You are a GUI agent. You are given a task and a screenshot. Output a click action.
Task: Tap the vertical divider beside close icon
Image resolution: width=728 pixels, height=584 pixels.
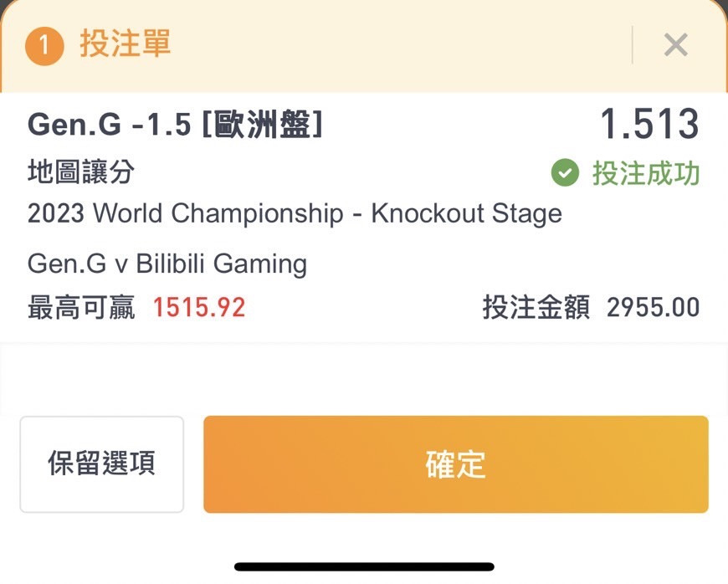[633, 45]
